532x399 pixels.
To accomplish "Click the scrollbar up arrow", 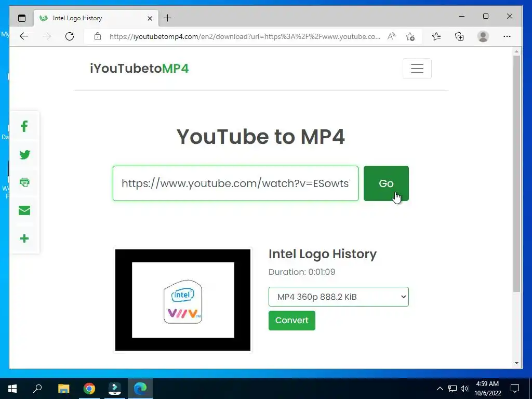I will click(516, 52).
